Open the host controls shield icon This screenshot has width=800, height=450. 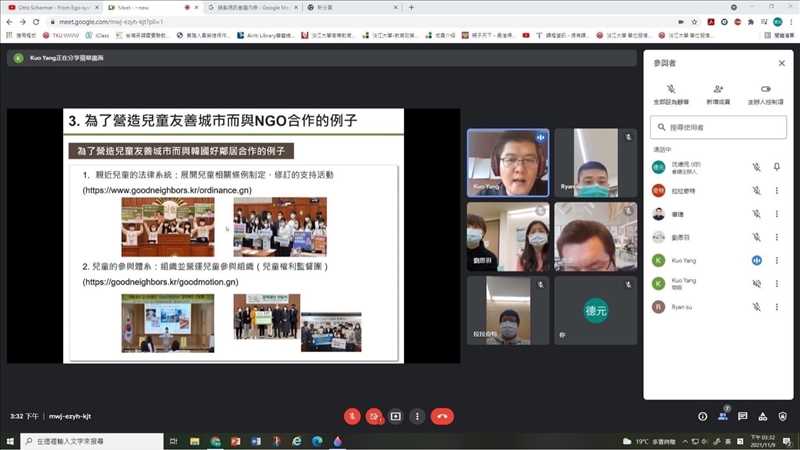tap(783, 416)
